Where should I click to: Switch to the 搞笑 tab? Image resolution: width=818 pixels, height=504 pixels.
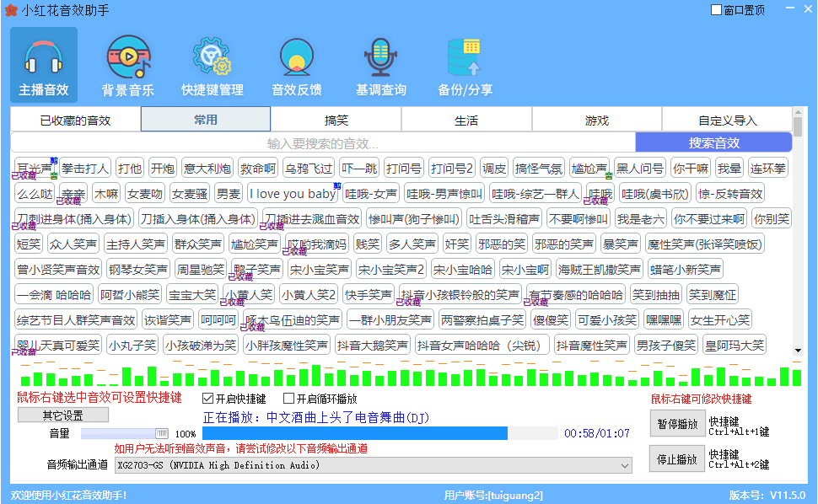tap(336, 119)
